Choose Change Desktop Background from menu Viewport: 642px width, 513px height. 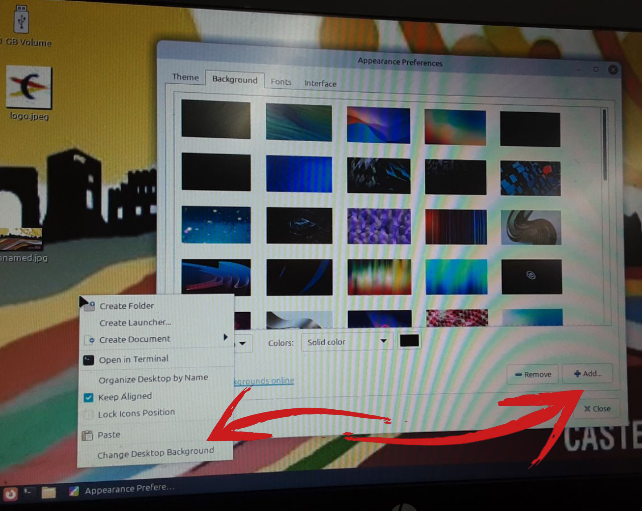point(155,452)
